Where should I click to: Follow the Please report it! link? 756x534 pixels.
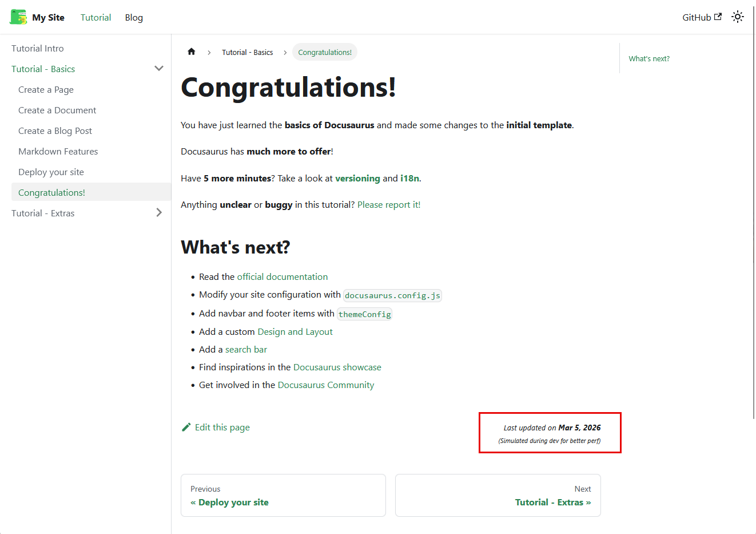pyautogui.click(x=389, y=205)
